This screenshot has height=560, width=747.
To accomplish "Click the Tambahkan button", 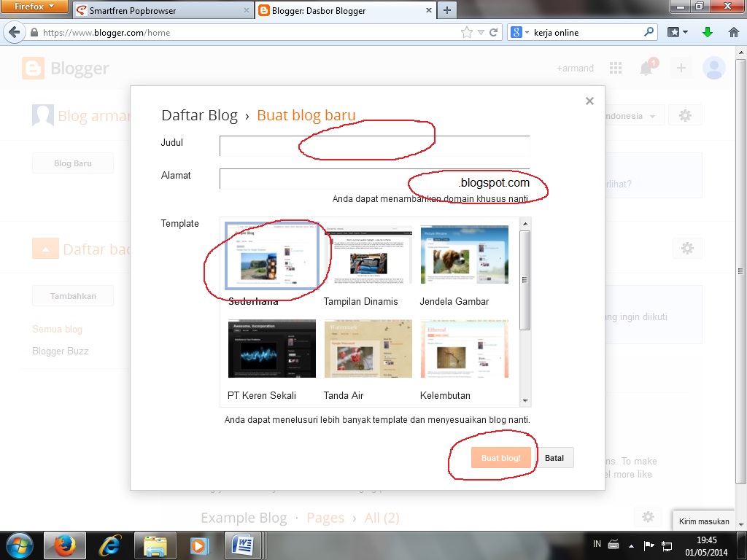I will click(x=72, y=296).
